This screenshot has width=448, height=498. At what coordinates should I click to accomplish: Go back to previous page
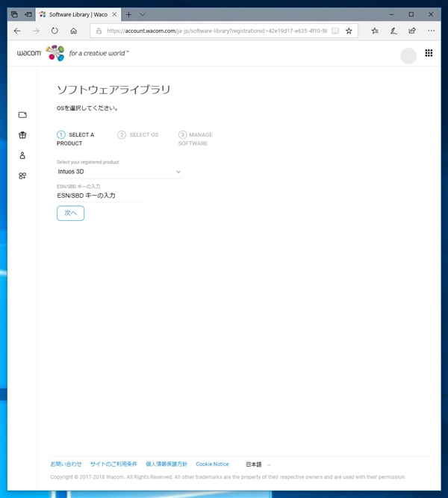[x=17, y=31]
